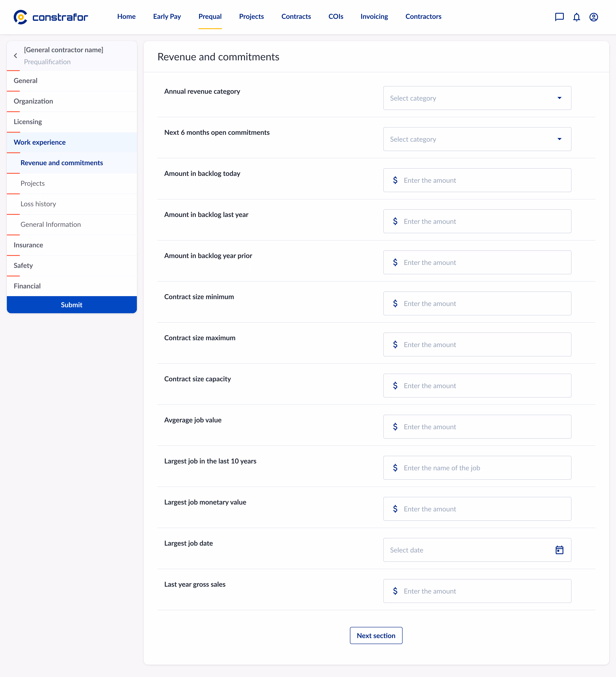Viewport: 616px width, 677px height.
Task: Open the Insurance sidebar section
Action: [x=72, y=245]
